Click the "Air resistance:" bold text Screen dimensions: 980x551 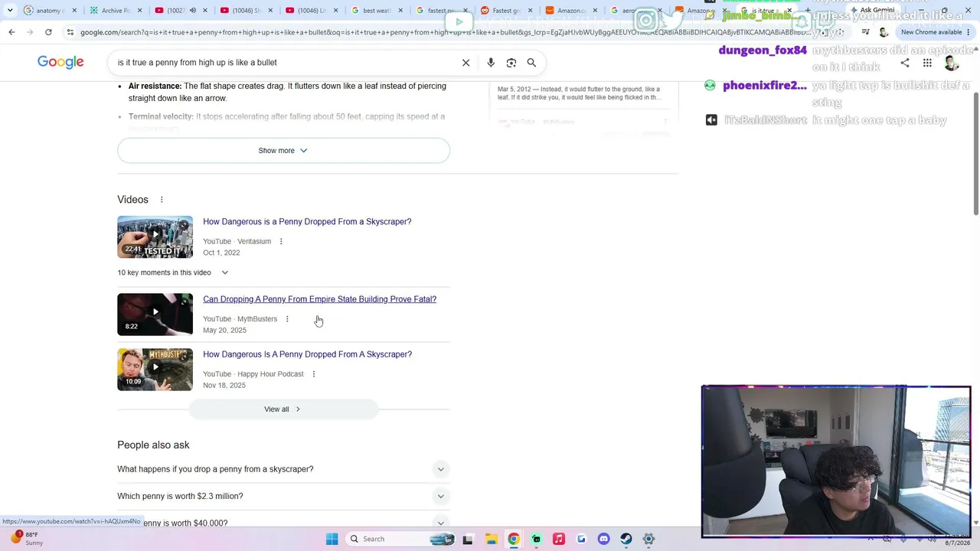(155, 86)
